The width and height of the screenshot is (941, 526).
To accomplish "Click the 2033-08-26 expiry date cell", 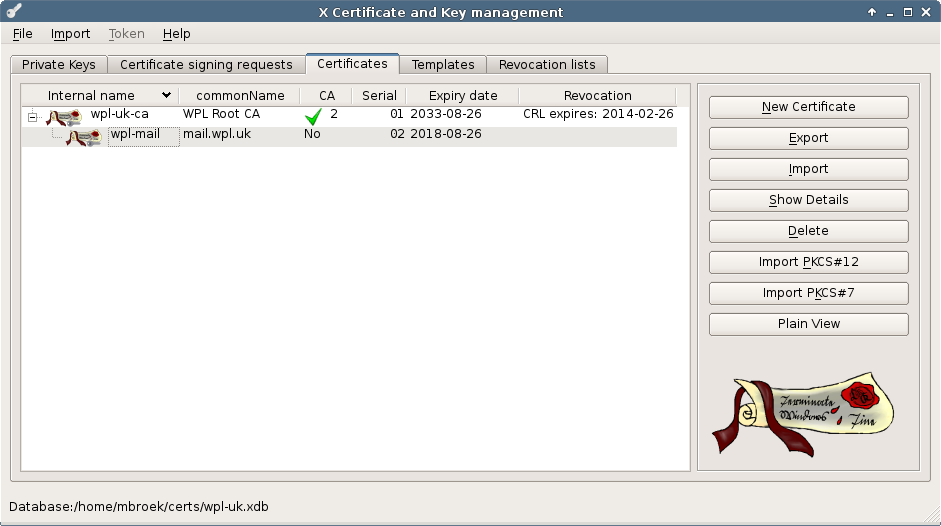I will 446,114.
